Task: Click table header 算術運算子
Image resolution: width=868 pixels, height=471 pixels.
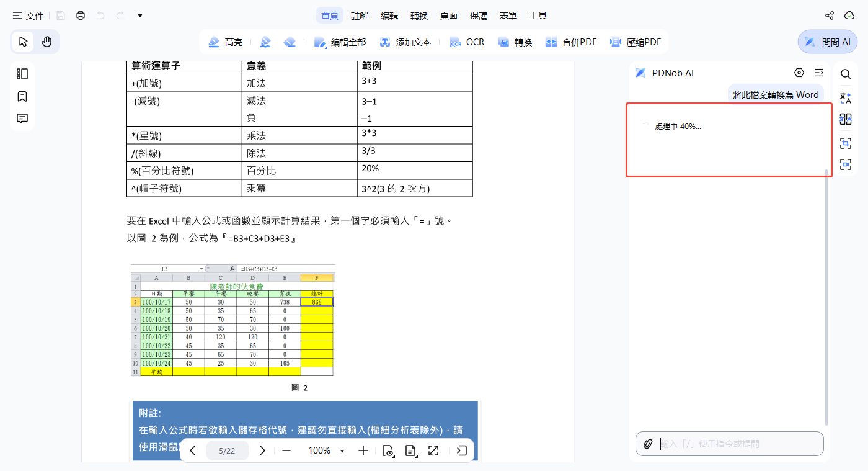Action: [x=156, y=66]
